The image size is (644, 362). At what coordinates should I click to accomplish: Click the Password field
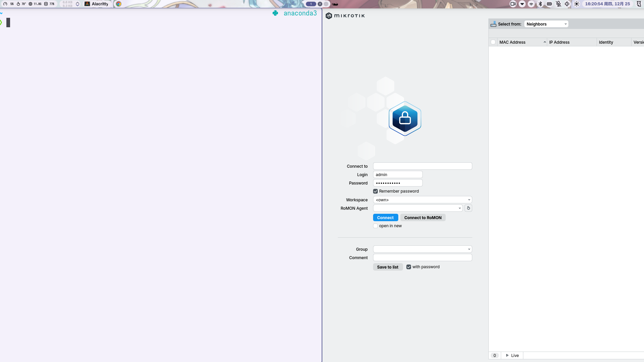(x=398, y=183)
